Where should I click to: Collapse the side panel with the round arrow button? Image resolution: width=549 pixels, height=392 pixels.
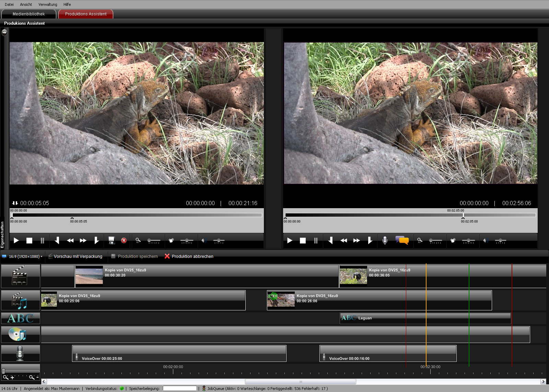[4, 32]
